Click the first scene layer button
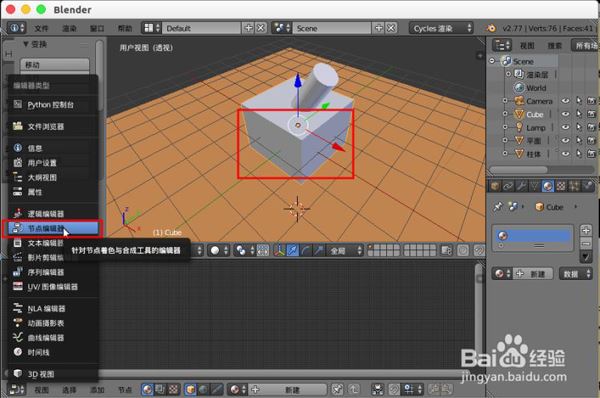This screenshot has width=600, height=398. pos(371,248)
